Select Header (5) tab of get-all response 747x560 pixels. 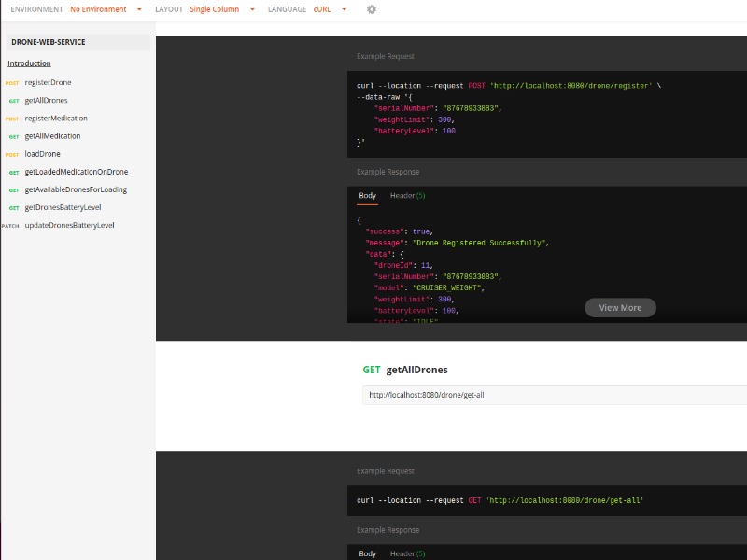click(407, 553)
